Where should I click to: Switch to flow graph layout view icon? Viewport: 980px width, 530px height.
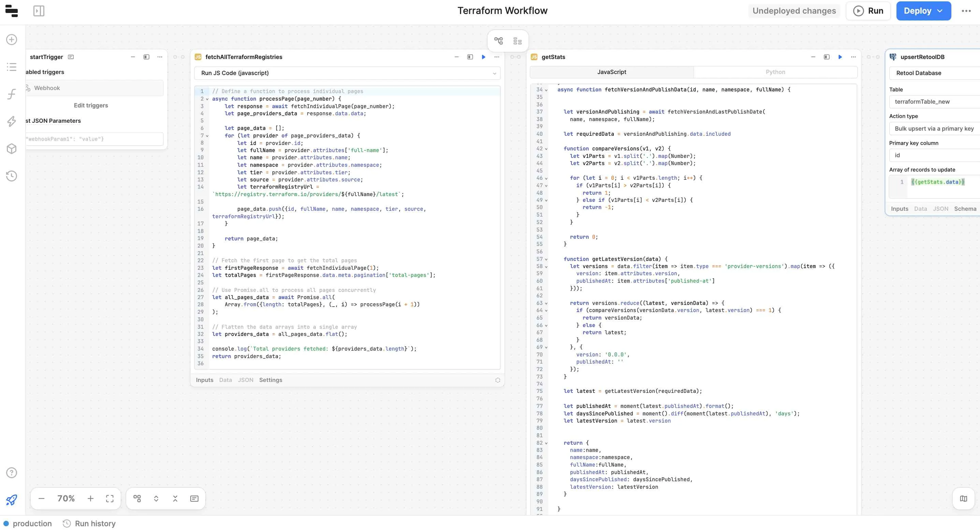[x=499, y=41]
